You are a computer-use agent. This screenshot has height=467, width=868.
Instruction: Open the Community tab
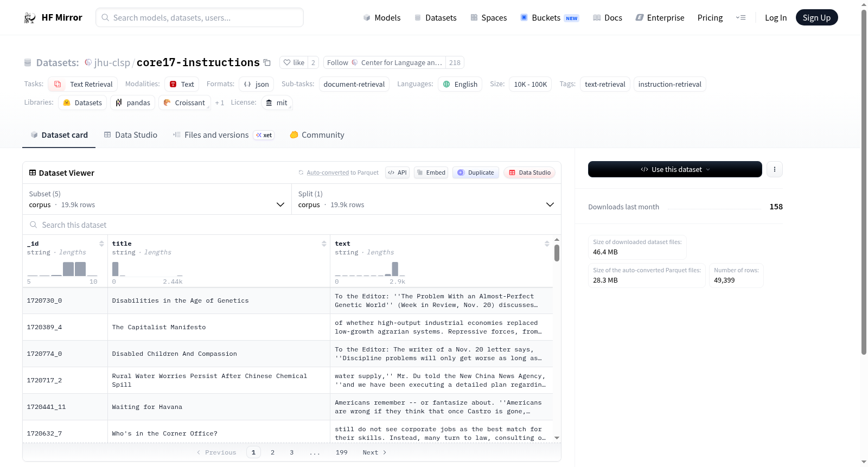tap(317, 135)
